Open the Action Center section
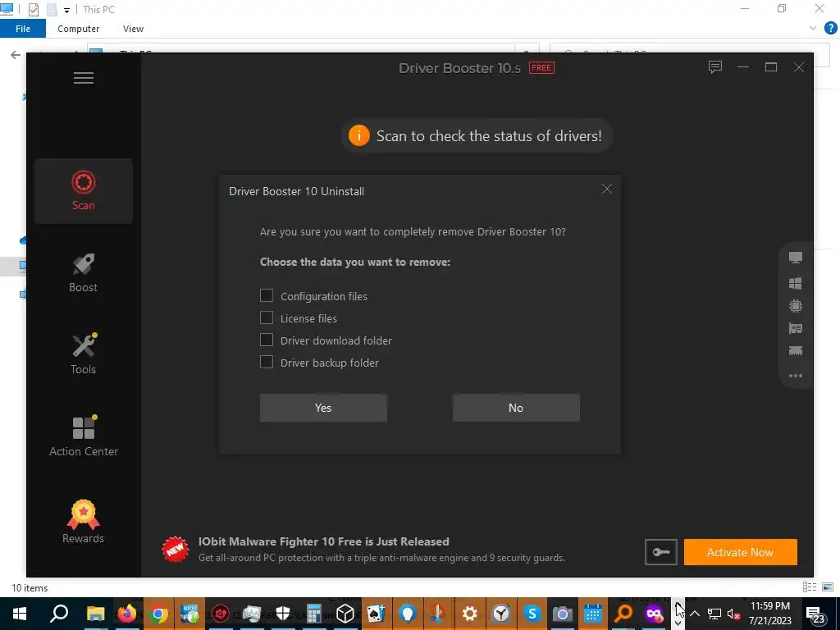 (x=84, y=436)
